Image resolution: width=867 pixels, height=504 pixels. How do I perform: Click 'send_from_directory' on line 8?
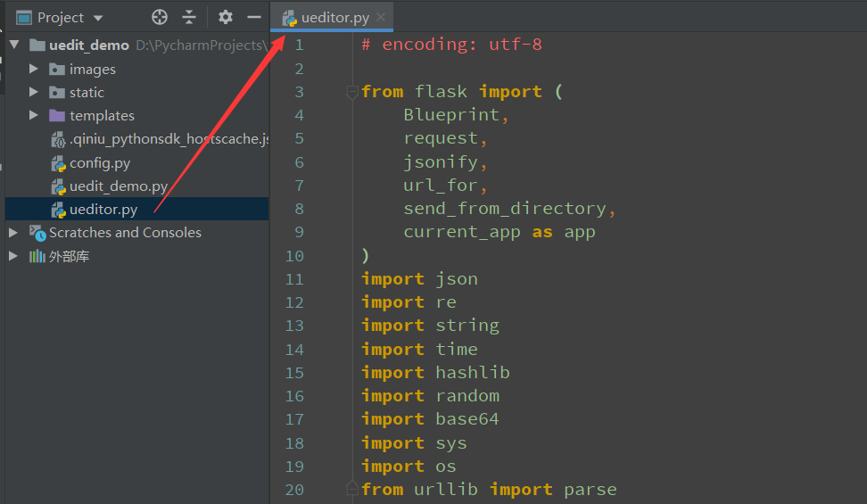pyautogui.click(x=505, y=209)
